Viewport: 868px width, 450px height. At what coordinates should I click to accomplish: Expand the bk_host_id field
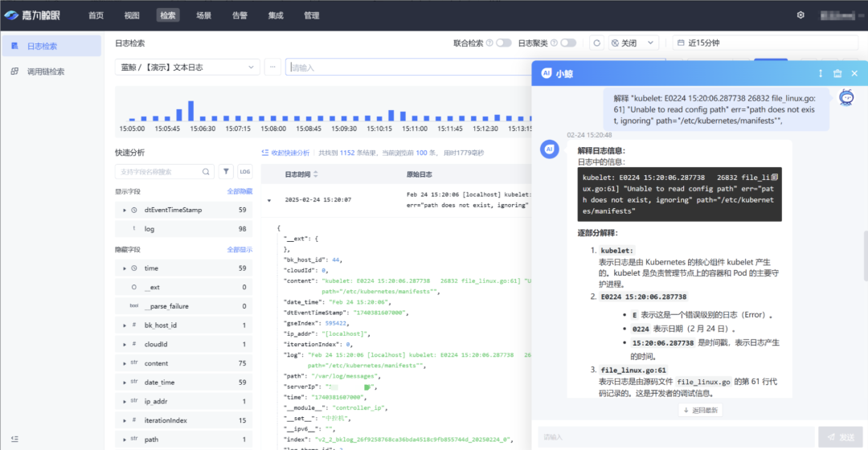click(x=125, y=325)
